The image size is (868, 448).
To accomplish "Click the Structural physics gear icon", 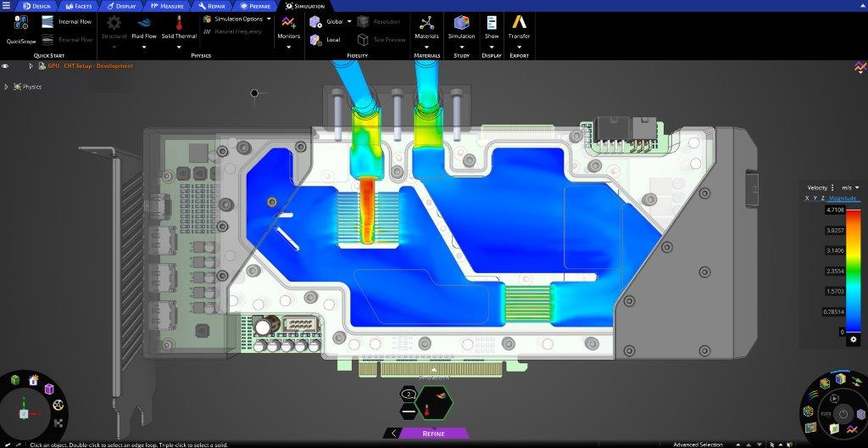I will point(114,23).
